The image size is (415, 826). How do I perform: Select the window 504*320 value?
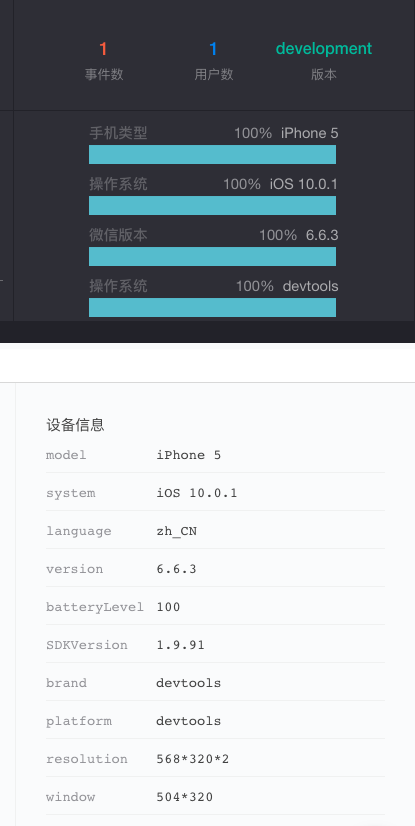click(184, 796)
